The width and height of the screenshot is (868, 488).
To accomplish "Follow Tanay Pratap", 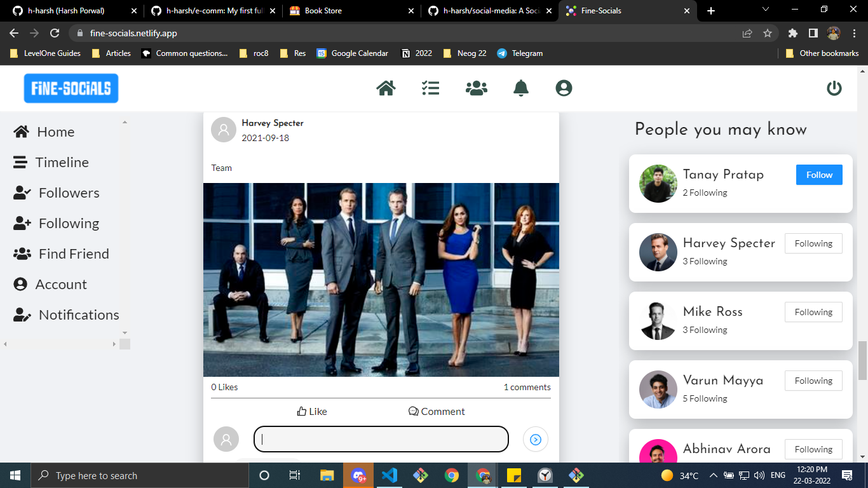I will (x=819, y=175).
